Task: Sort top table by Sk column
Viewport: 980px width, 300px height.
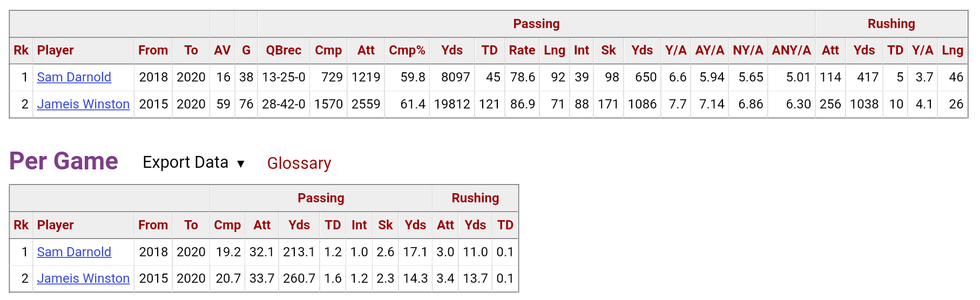Action: 609,51
